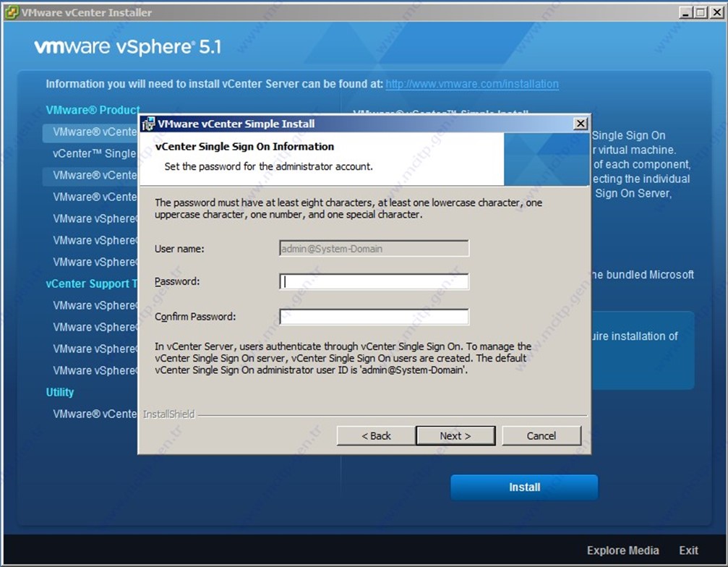This screenshot has height=567, width=728.
Task: Click the 'VMware® Product' section heading
Action: coord(93,110)
